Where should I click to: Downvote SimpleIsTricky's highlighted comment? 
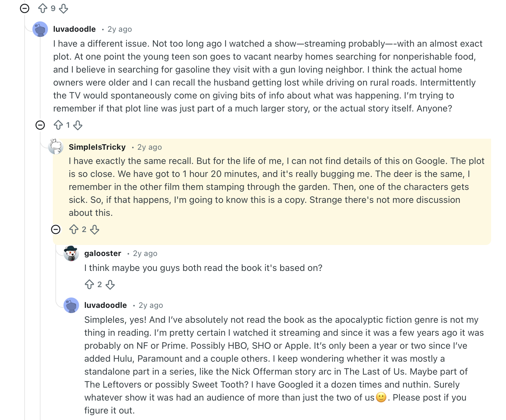point(95,229)
